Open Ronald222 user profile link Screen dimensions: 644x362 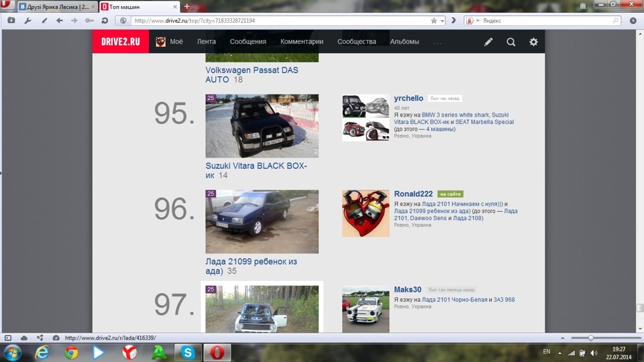pyautogui.click(x=414, y=194)
